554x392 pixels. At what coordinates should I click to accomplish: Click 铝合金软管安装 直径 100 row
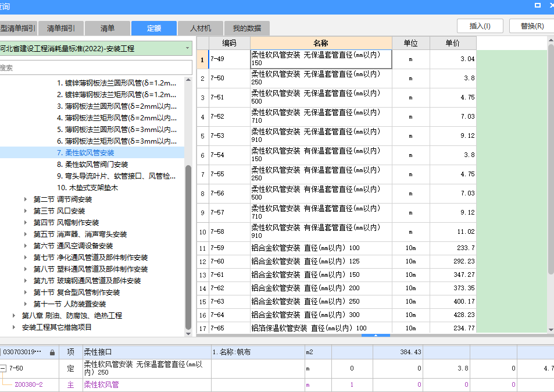coord(337,248)
